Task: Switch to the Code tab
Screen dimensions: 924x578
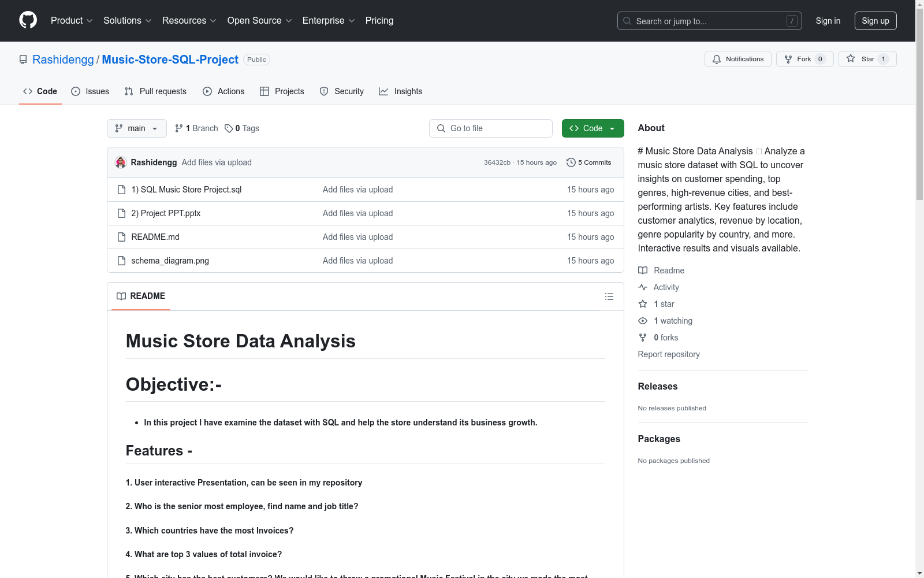Action: coord(40,91)
